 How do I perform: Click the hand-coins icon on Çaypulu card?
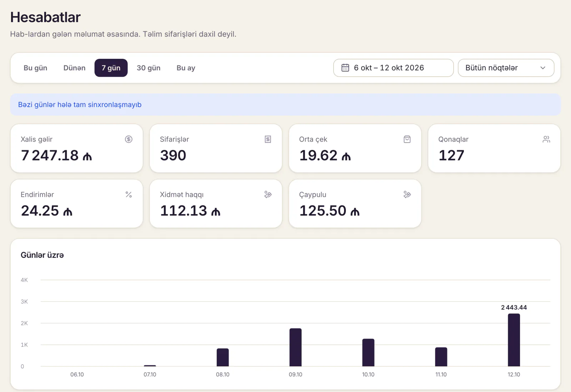pyautogui.click(x=407, y=194)
